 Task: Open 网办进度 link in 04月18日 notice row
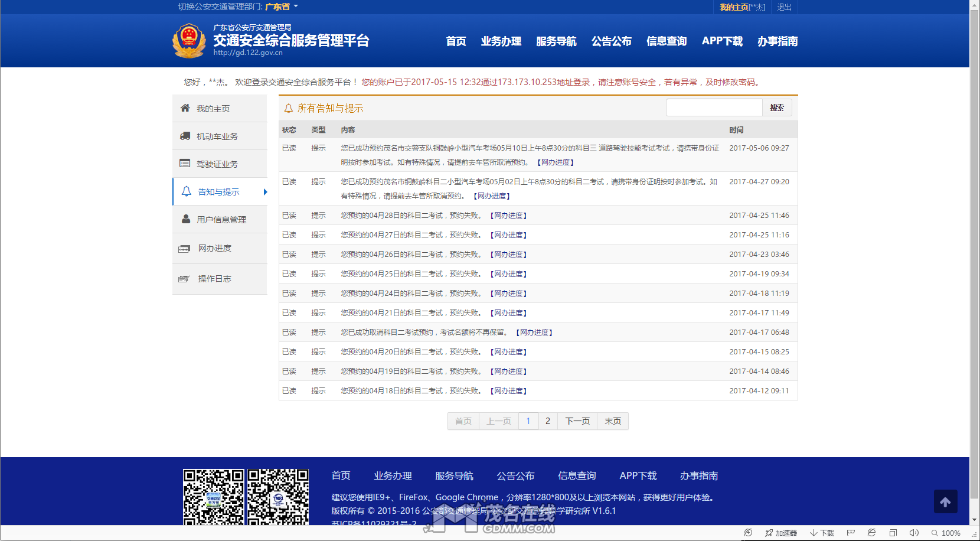pyautogui.click(x=508, y=391)
